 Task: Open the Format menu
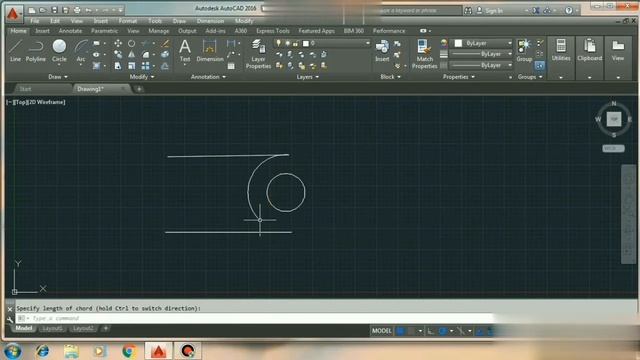click(x=128, y=21)
